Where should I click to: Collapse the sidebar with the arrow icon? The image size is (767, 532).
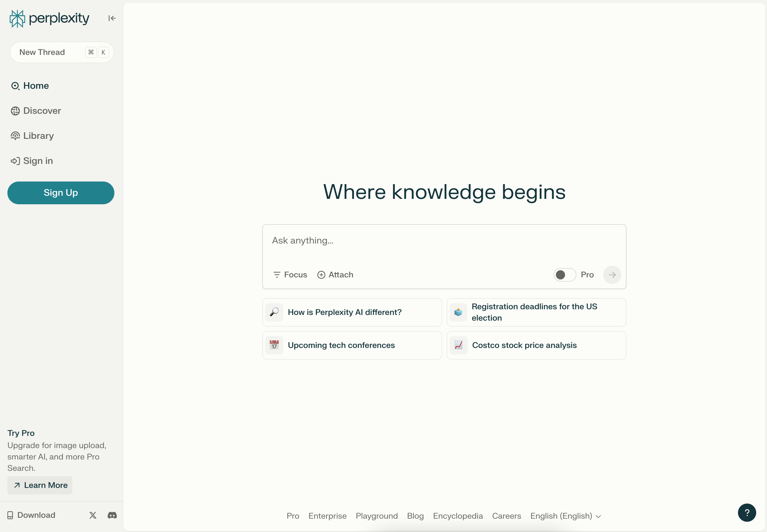point(112,18)
